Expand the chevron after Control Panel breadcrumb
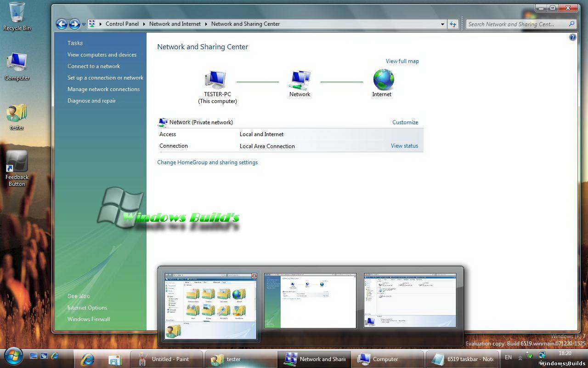The height and width of the screenshot is (368, 588). 144,24
